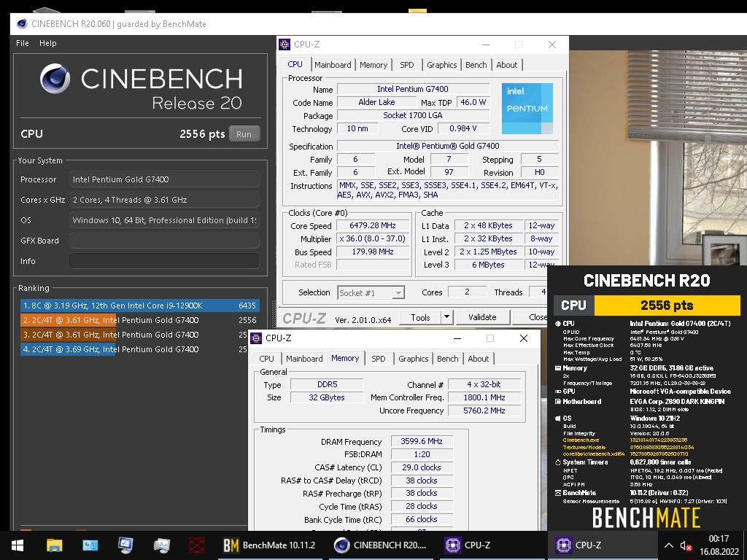Image resolution: width=747 pixels, height=560 pixels.
Task: Open the Windows Start menu
Action: pyautogui.click(x=18, y=545)
